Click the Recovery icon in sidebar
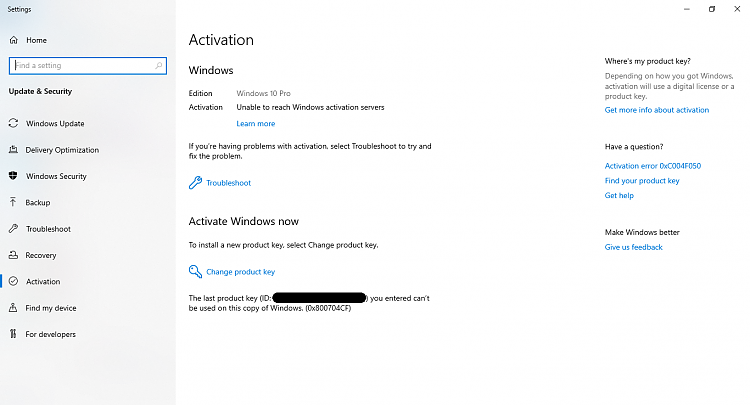This screenshot has height=405, width=750. 13,255
